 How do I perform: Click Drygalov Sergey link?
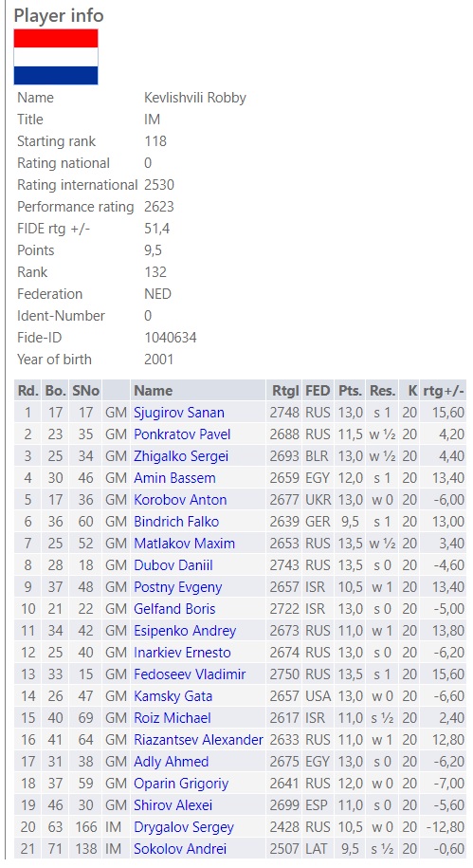[184, 827]
